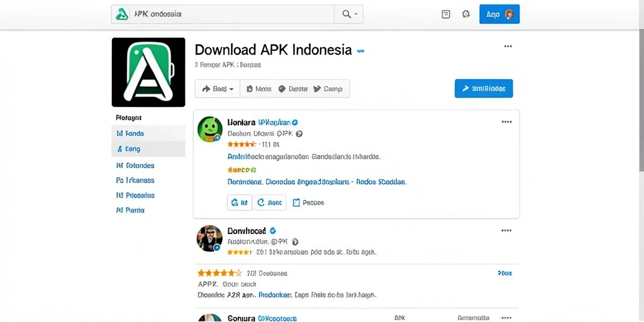Open the blue link line starting 'Amfel'
The width and height of the screenshot is (644, 322).
pyautogui.click(x=304, y=157)
